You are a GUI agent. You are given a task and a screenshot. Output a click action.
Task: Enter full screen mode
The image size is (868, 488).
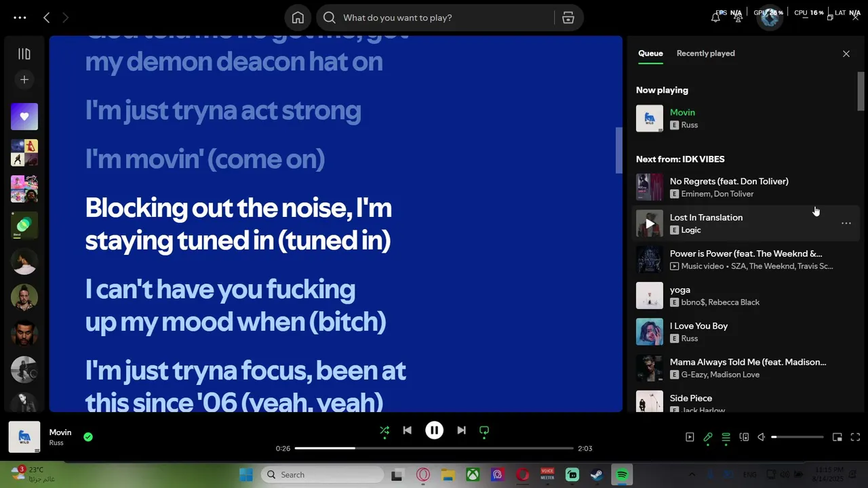[x=855, y=437]
